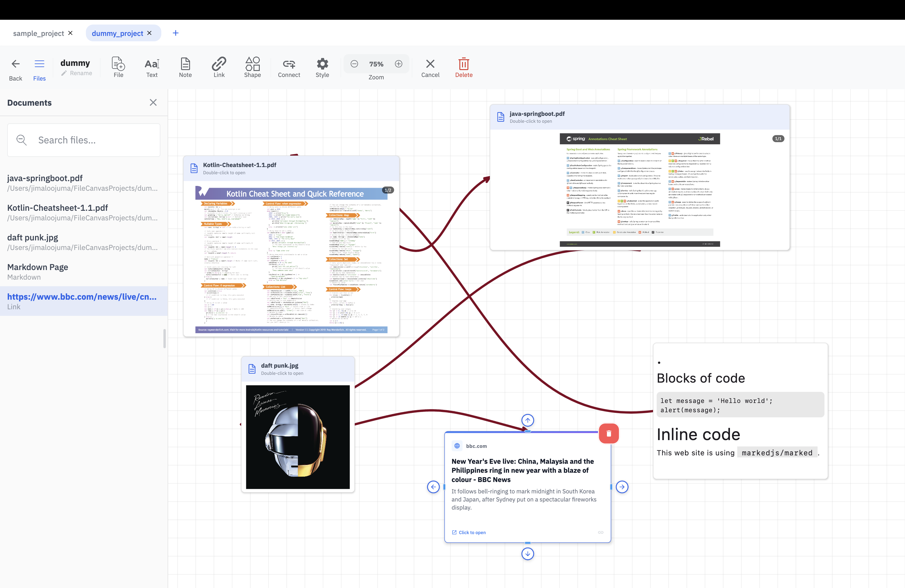Select the Link tool in the toolbar
This screenshot has height=588, width=905.
[x=219, y=68]
